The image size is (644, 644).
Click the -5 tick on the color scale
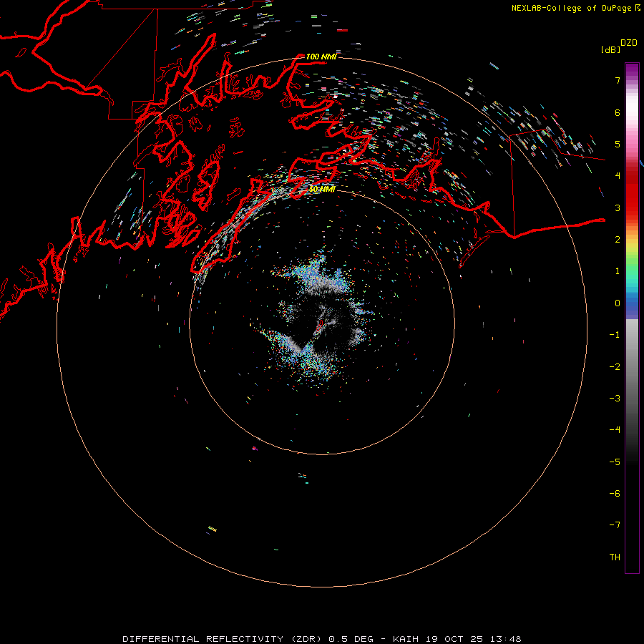(615, 462)
